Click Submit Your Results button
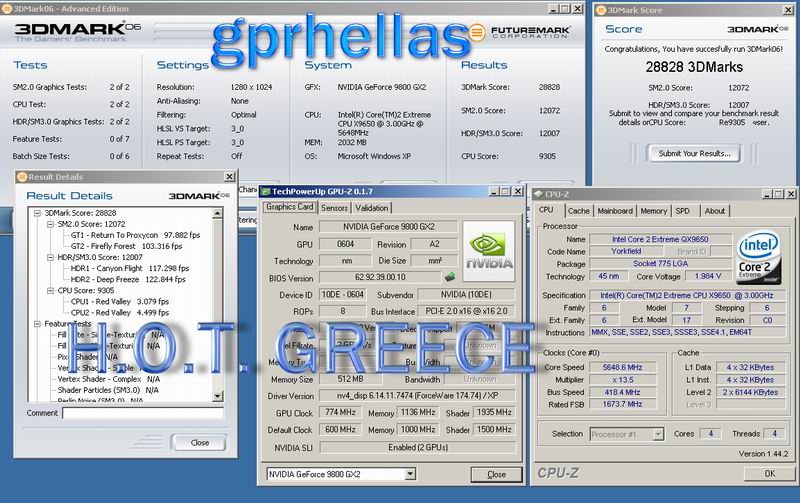The width and height of the screenshot is (800, 503). (694, 154)
